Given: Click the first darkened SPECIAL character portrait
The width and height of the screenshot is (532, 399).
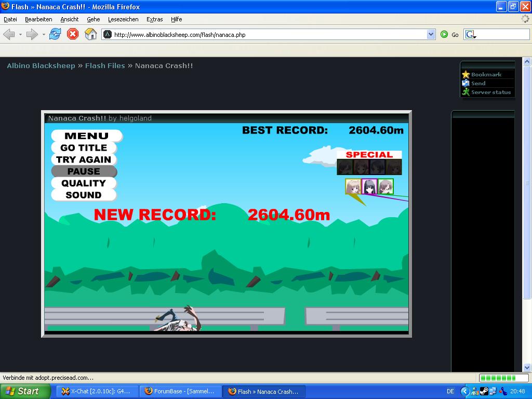Looking at the screenshot, I should point(345,167).
